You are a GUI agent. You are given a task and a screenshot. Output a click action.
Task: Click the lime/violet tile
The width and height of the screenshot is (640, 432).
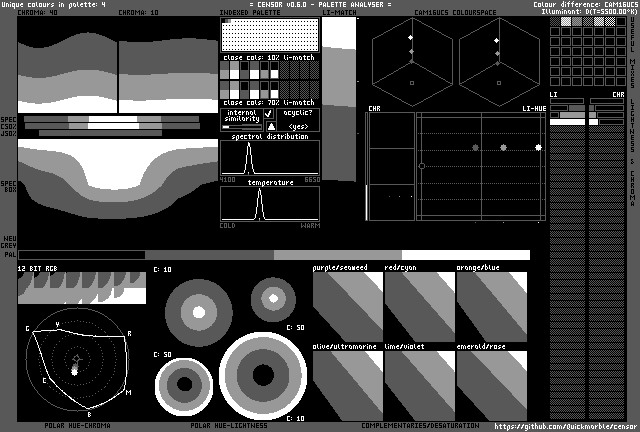click(x=419, y=385)
